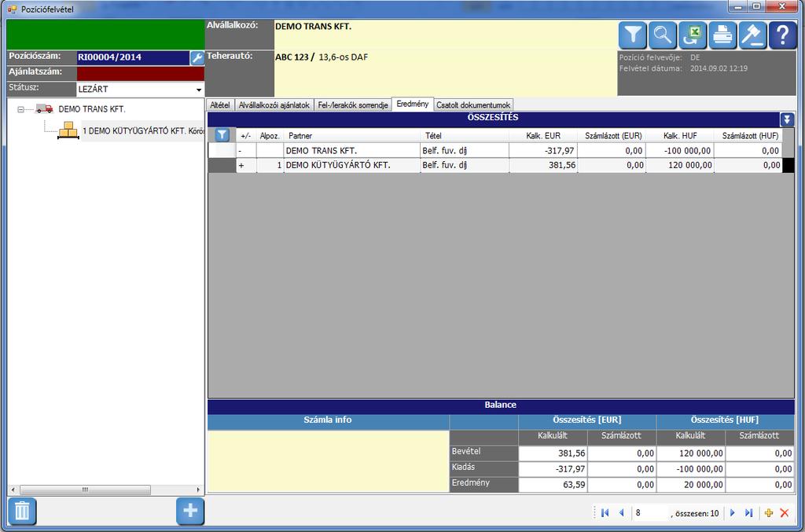Open help with the question mark
The width and height of the screenshot is (805, 532).
click(782, 35)
